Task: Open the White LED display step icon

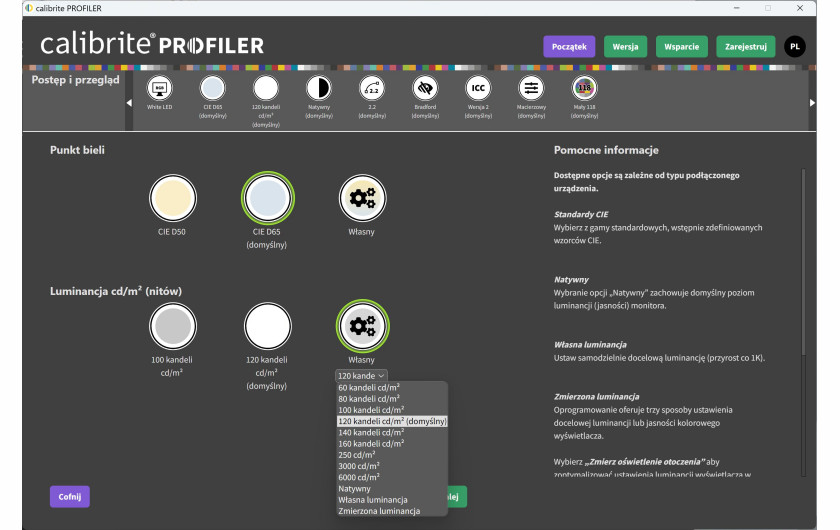Action: pyautogui.click(x=159, y=88)
